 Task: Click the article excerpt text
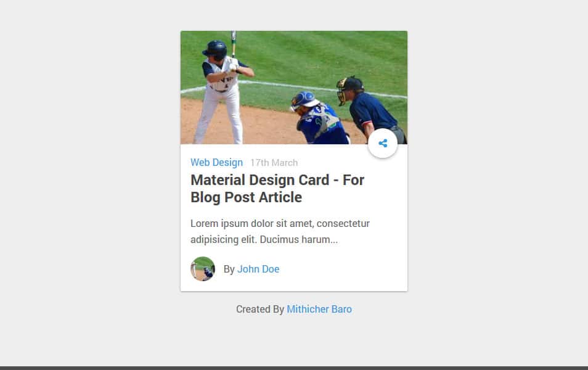[280, 231]
